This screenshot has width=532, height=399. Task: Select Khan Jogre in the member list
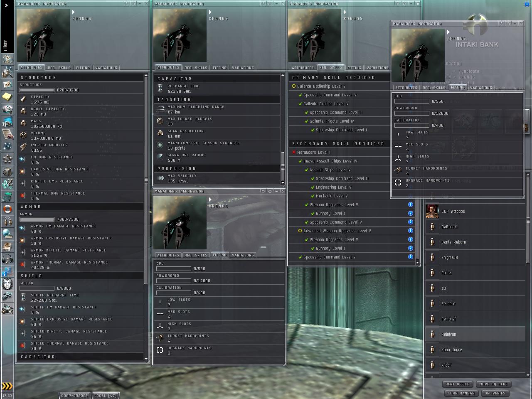coord(475,350)
